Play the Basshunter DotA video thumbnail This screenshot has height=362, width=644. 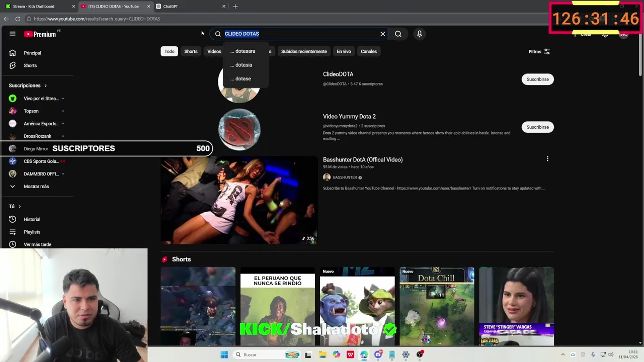click(239, 200)
